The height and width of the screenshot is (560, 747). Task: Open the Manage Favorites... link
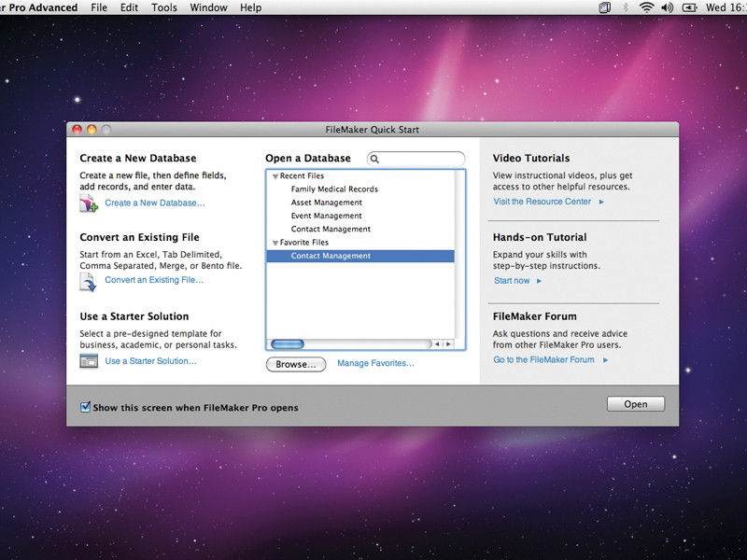click(x=375, y=363)
